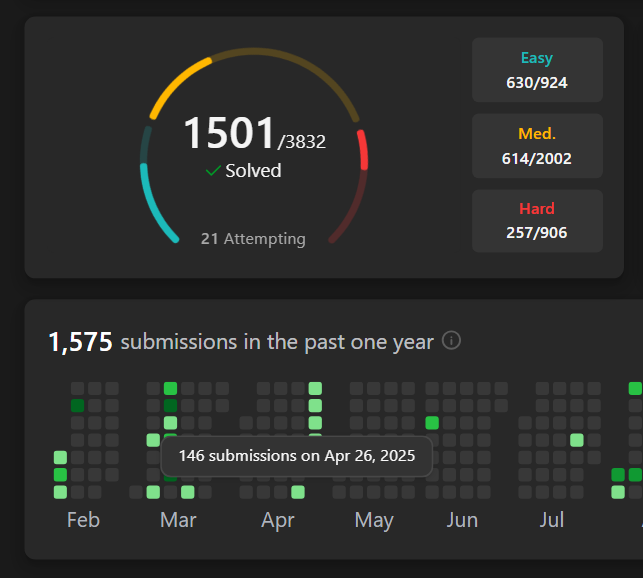Click the May month label

click(374, 521)
